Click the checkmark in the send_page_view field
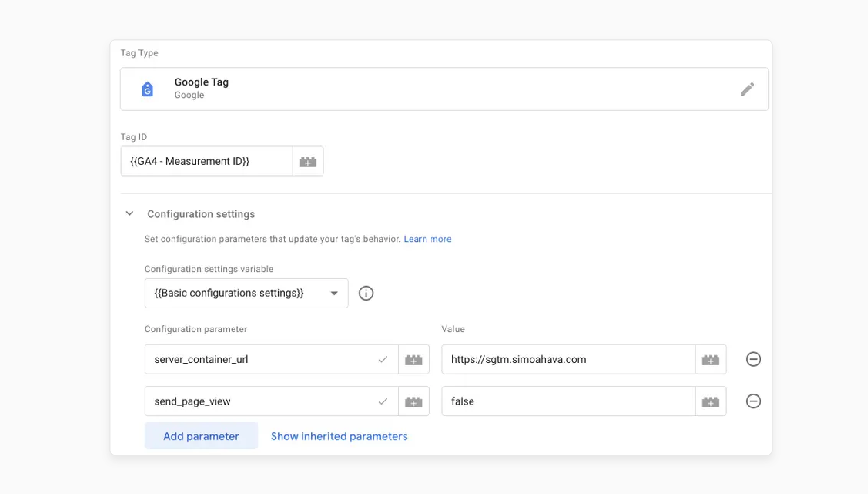Image resolution: width=868 pixels, height=494 pixels. (x=383, y=402)
